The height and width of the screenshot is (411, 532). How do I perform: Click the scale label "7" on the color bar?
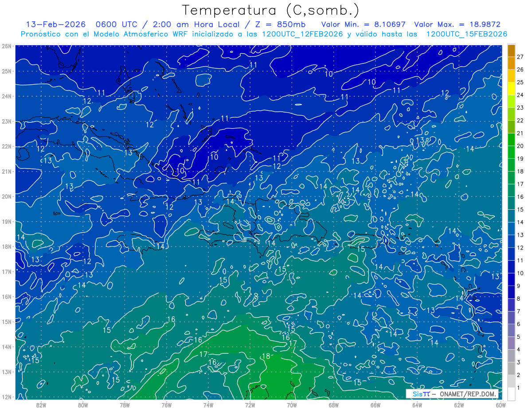[x=518, y=311]
